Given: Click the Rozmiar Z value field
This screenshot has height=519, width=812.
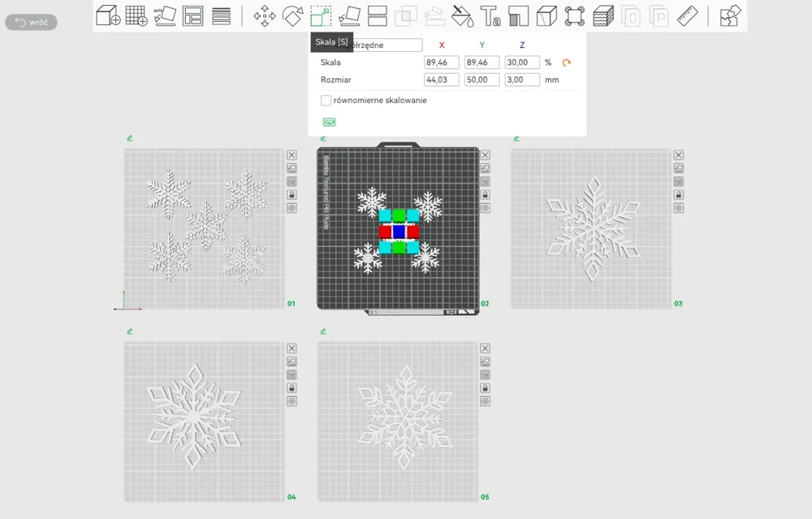Looking at the screenshot, I should click(522, 80).
